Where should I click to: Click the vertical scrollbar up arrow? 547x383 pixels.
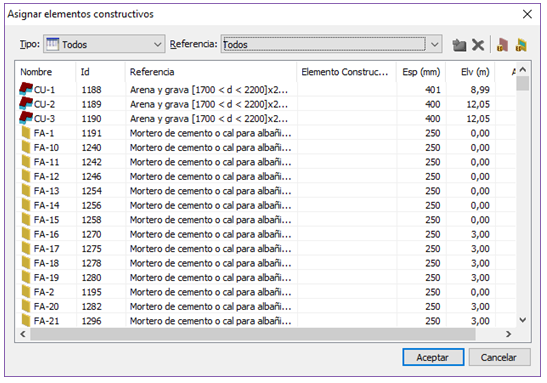(x=523, y=69)
